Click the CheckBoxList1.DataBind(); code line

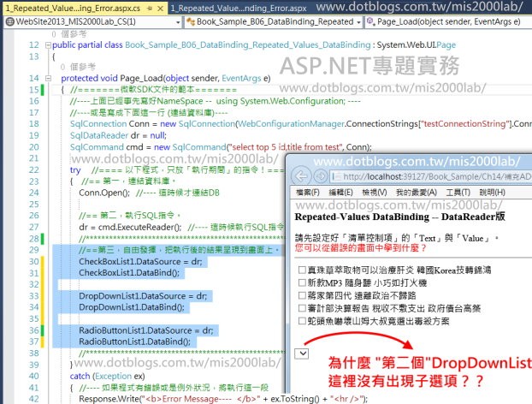coord(129,273)
